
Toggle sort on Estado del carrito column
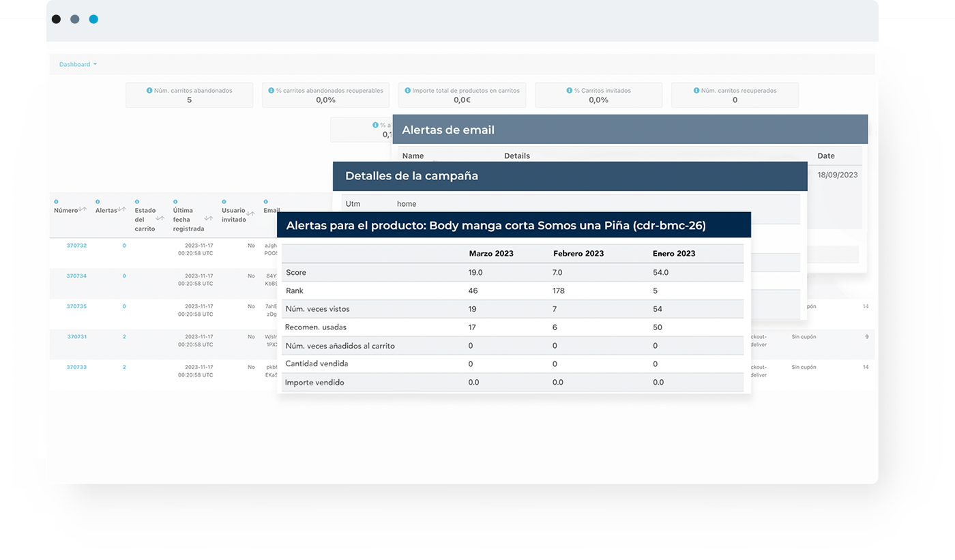tap(160, 219)
